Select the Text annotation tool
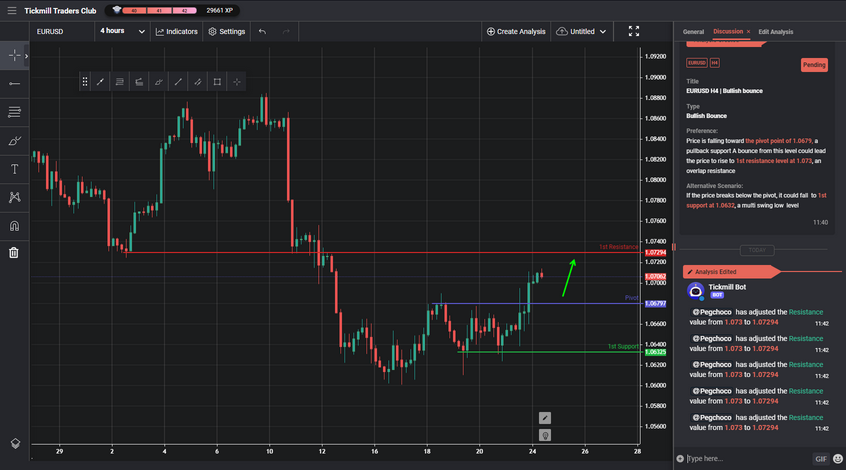This screenshot has width=846, height=470. pyautogui.click(x=15, y=169)
